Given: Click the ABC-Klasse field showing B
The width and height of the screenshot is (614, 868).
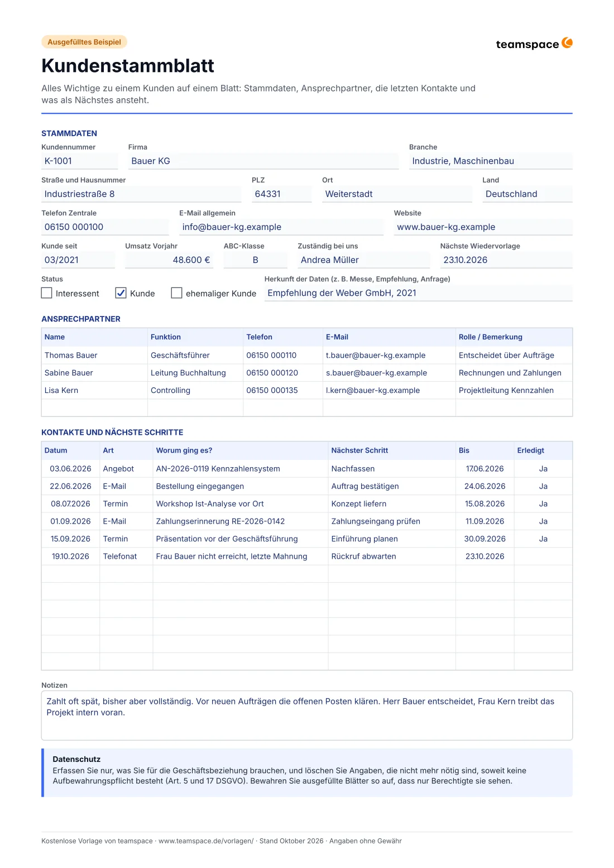Looking at the screenshot, I should click(x=256, y=260).
